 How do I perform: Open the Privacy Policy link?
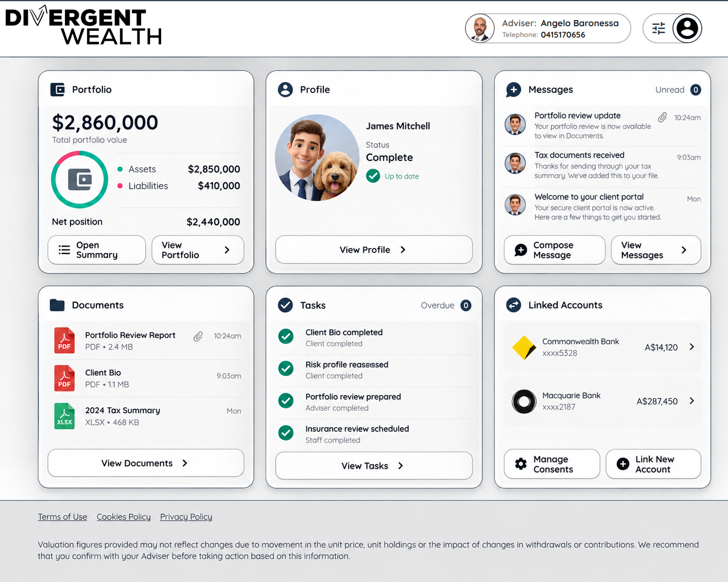[186, 517]
